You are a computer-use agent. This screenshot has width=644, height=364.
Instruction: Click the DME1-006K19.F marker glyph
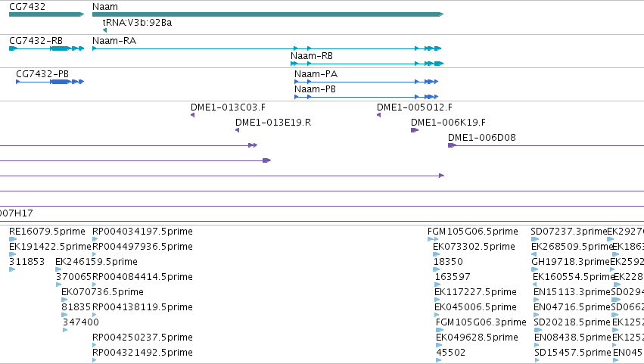click(x=415, y=130)
